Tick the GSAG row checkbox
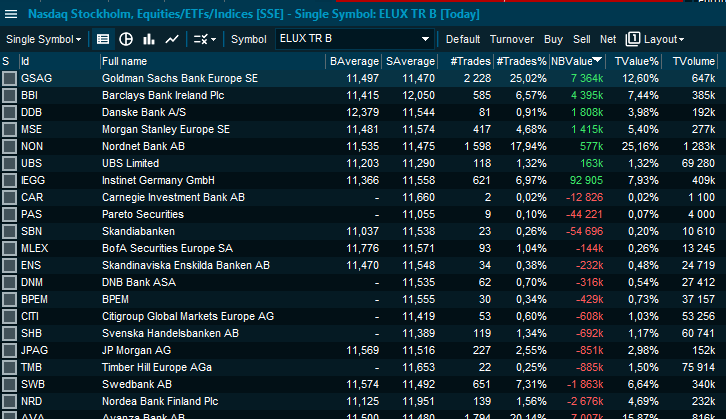The height and width of the screenshot is (419, 726). coord(9,78)
